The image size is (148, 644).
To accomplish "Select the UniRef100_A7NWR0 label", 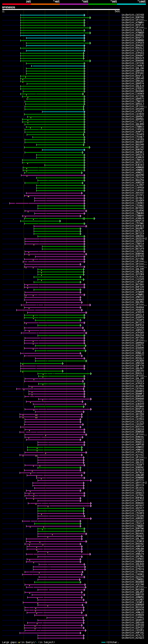I will [133, 22].
